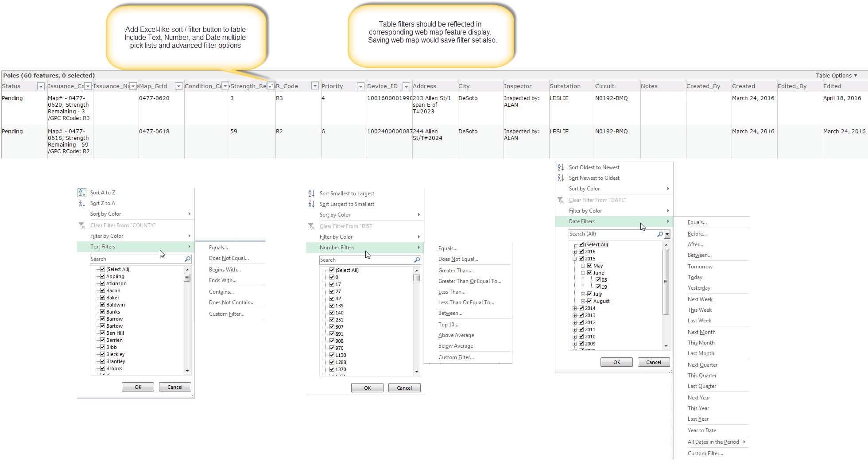Image resolution: width=868 pixels, height=465 pixels.
Task: Click search magnifier in number filter panel
Action: pyautogui.click(x=417, y=260)
